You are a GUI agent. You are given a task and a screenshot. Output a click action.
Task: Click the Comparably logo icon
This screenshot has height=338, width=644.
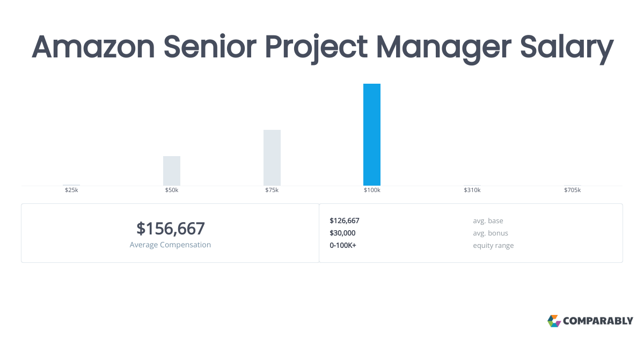tap(554, 321)
